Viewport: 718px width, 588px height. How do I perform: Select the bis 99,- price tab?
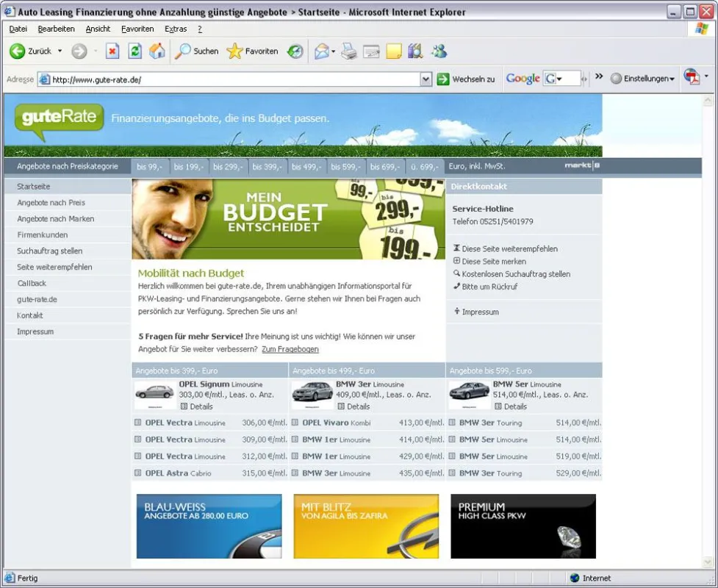(x=150, y=167)
